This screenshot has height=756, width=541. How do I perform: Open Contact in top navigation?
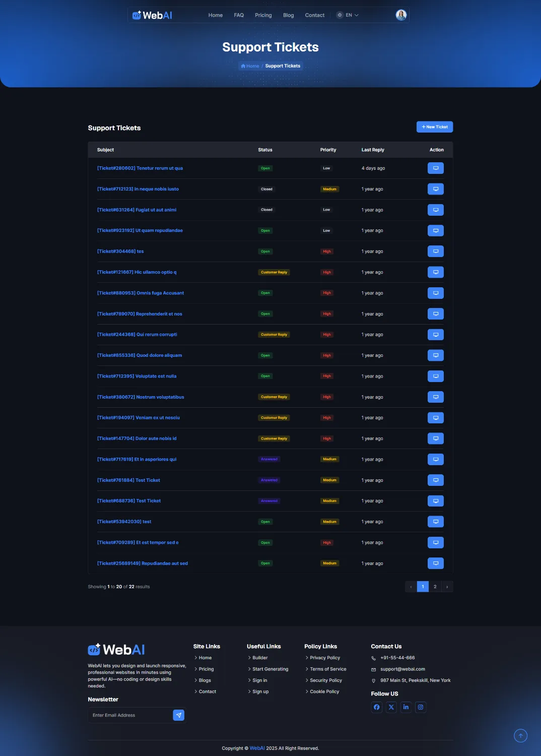315,15
